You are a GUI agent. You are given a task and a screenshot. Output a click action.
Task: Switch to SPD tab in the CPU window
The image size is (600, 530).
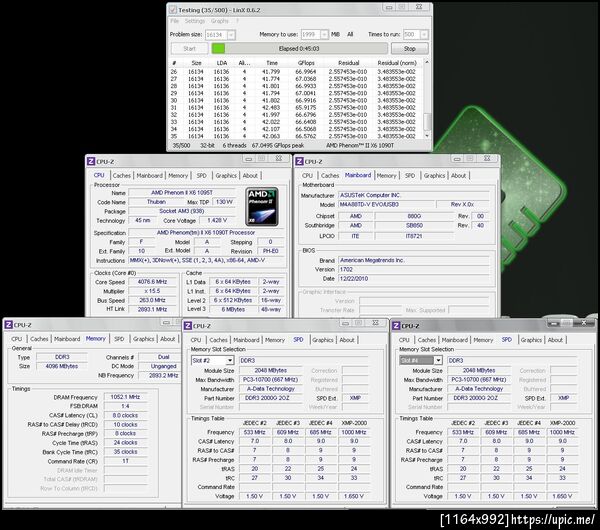tap(201, 176)
